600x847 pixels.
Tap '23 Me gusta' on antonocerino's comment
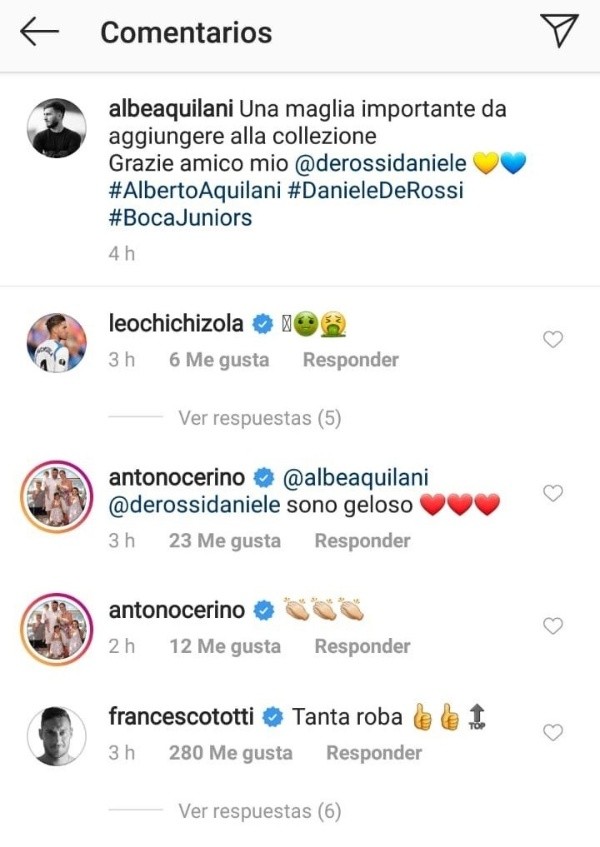(x=227, y=540)
